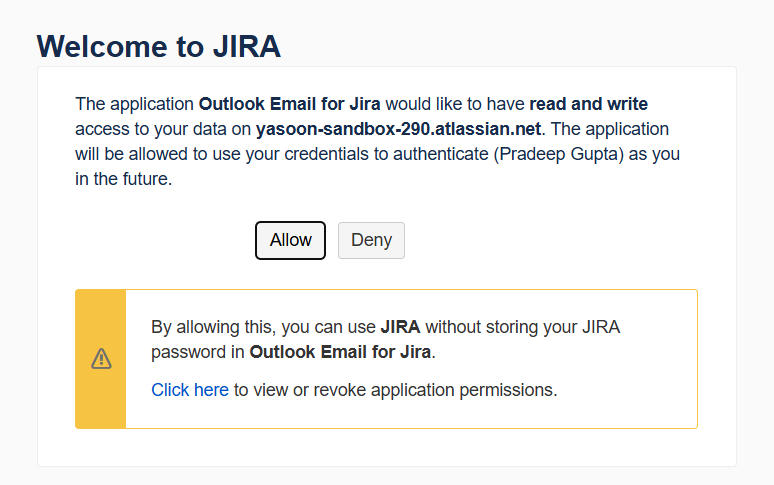Screen dimensions: 774x485
Task: Click "view or revoke application permissions" text
Action: tap(395, 390)
